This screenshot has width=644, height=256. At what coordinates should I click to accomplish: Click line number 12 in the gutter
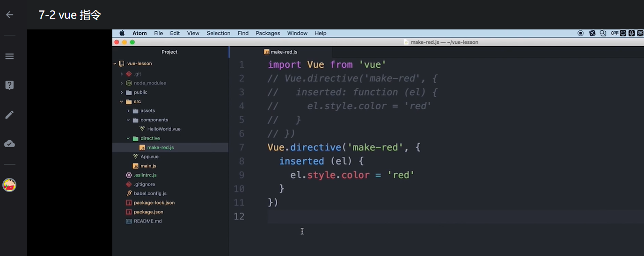click(239, 216)
